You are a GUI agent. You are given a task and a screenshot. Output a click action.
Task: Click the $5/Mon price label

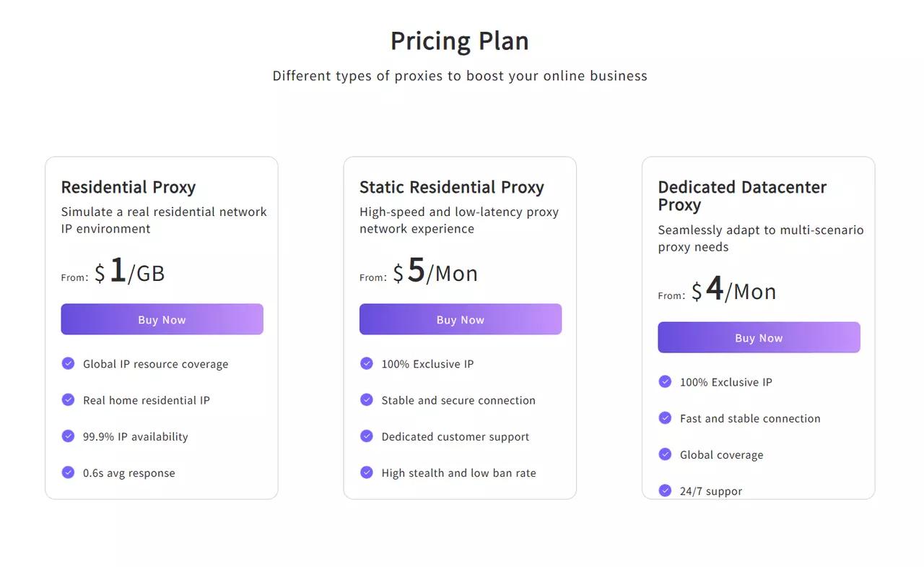pyautogui.click(x=435, y=272)
